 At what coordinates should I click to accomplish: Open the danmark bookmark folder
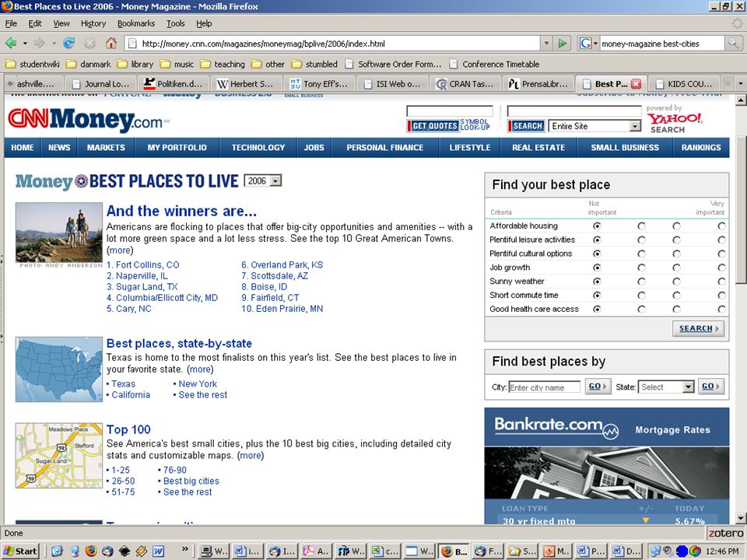click(89, 64)
